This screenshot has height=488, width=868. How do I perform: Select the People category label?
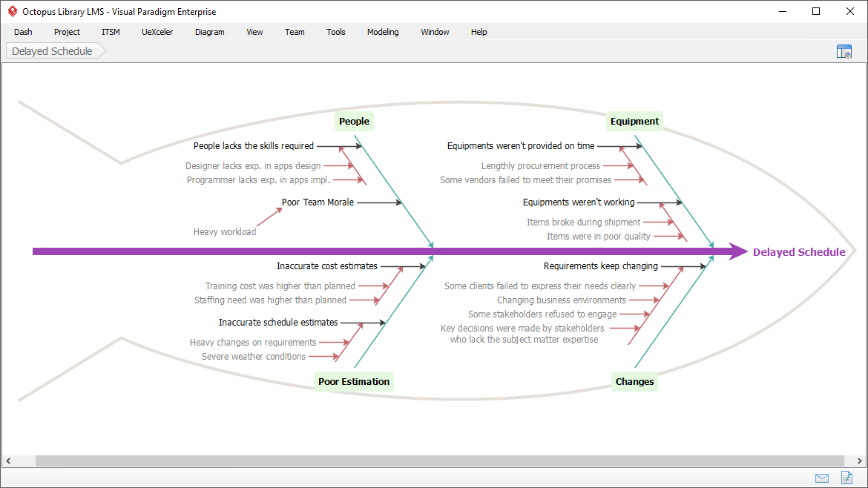(x=354, y=121)
